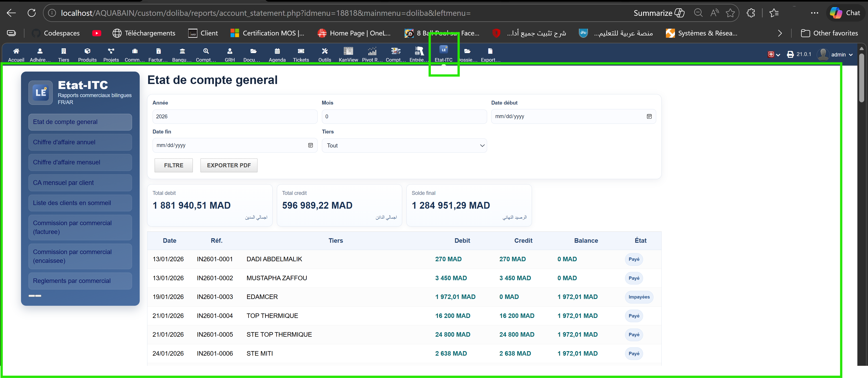868x378 pixels.
Task: Select Chiffre d'affaire annuel report
Action: [80, 142]
